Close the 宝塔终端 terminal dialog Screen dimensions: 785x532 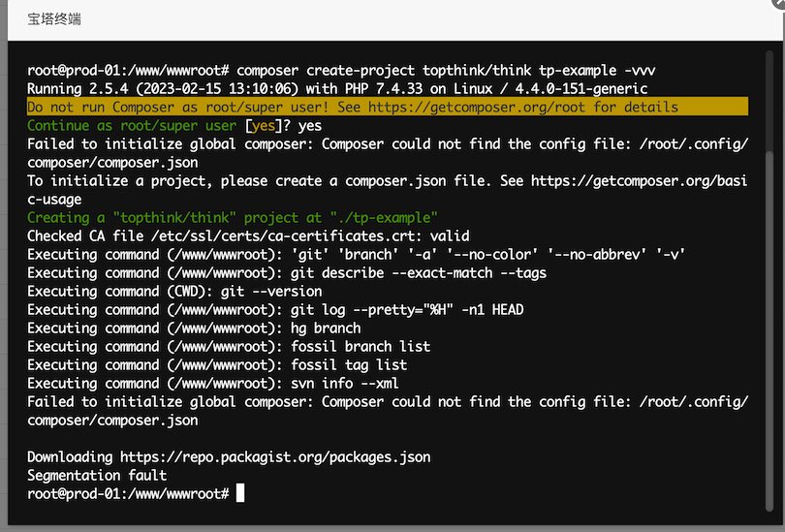pyautogui.click(x=779, y=3)
